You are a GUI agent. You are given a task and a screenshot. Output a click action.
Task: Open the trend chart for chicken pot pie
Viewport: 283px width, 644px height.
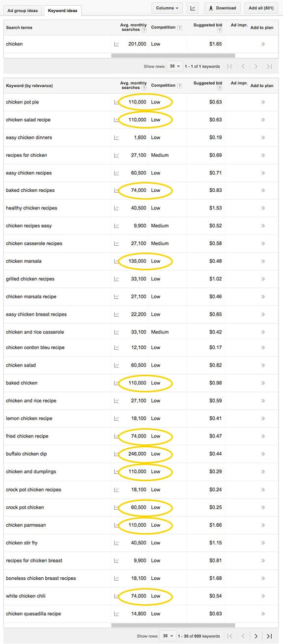point(116,102)
